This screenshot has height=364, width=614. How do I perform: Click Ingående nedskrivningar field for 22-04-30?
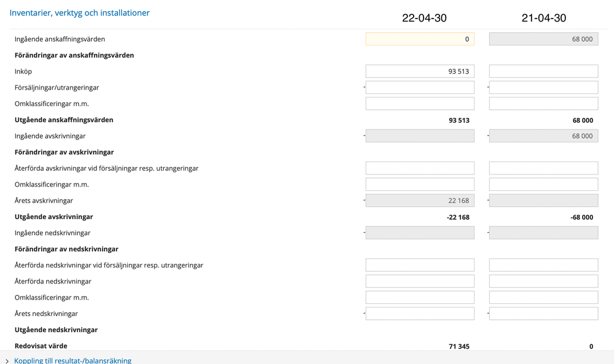point(420,233)
